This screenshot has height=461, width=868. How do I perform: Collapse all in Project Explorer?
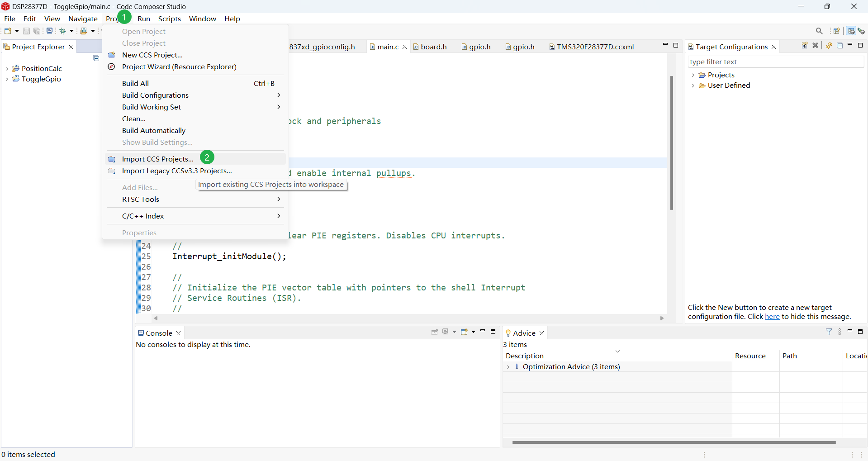tap(96, 58)
